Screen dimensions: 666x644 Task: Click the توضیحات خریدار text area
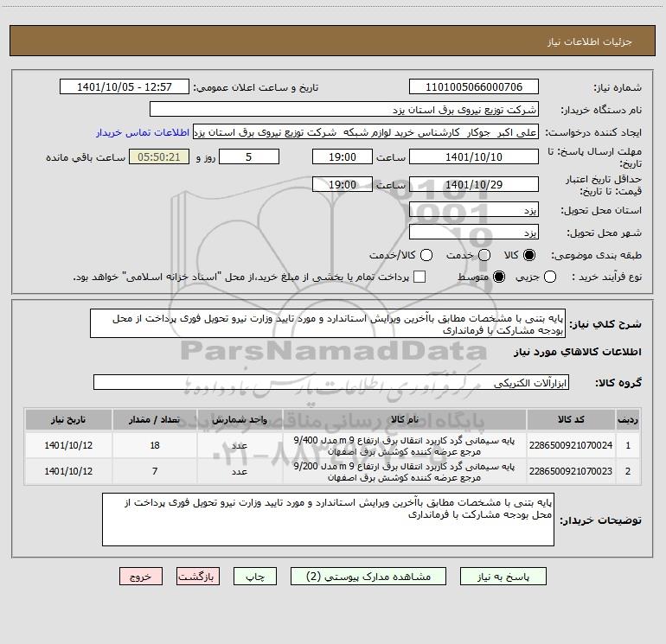[328, 520]
